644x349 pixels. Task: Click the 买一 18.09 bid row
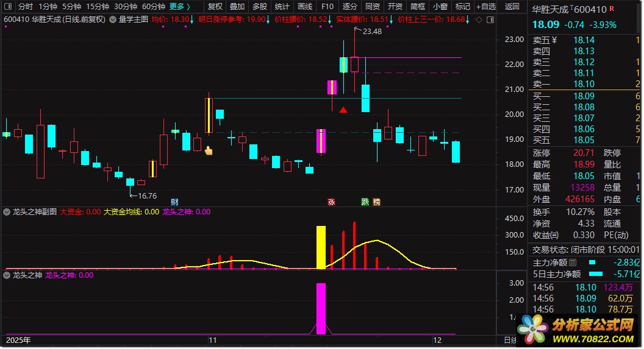tap(585, 96)
